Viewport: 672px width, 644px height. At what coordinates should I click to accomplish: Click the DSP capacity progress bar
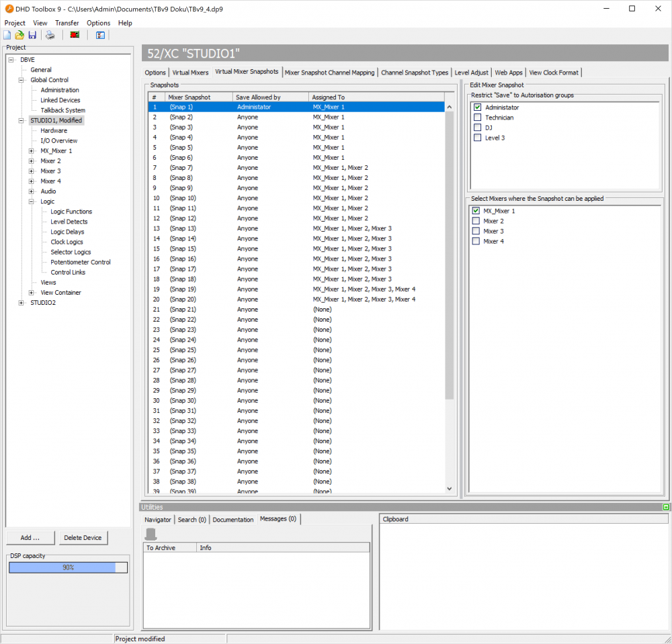pos(67,567)
